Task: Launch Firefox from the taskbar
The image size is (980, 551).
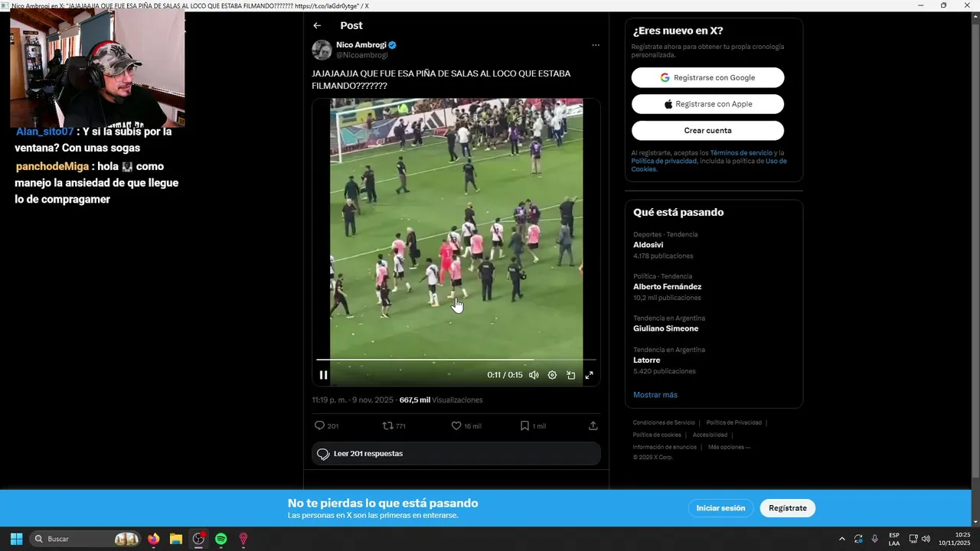Action: (154, 539)
